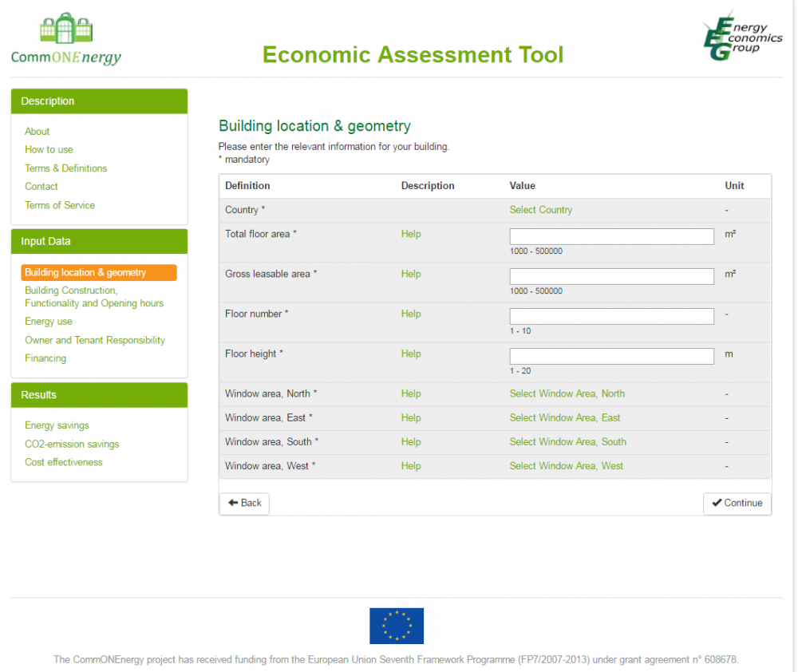Focus the Gross leasable area input field
This screenshot has width=798, height=672.
[x=612, y=276]
